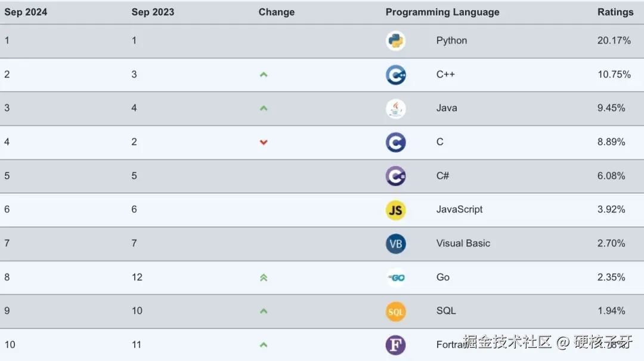Screen dimensions: 644x361
Task: Click the green up arrow for SQL
Action: tap(264, 311)
